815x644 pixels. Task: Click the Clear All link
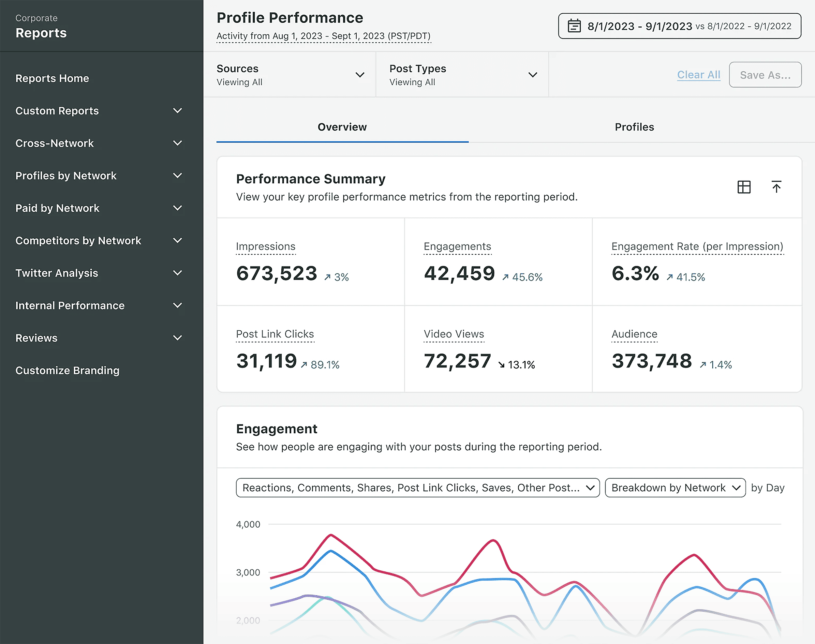pos(698,75)
